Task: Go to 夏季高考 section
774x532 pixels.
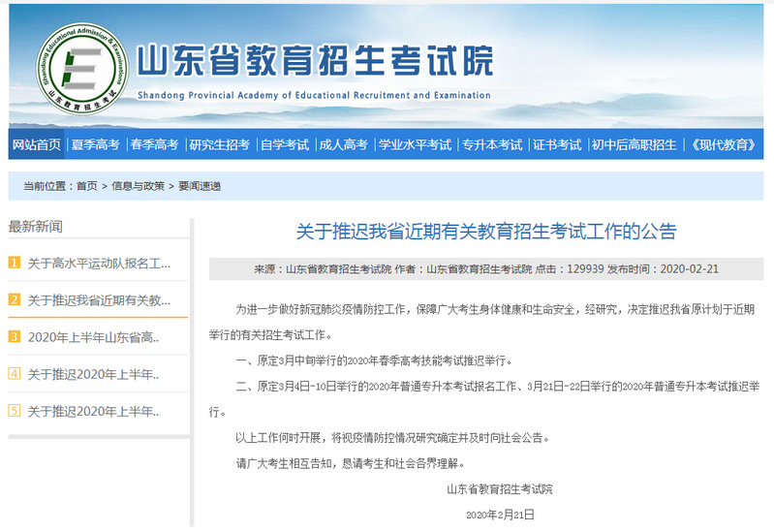Action: pos(95,144)
